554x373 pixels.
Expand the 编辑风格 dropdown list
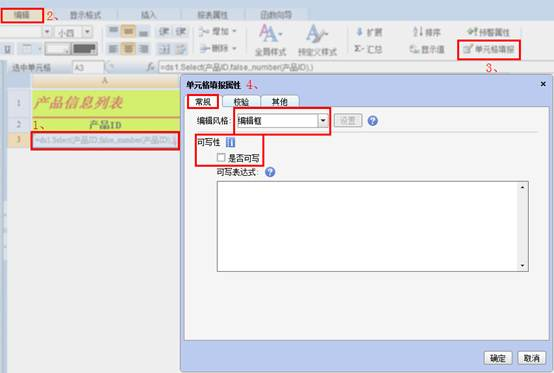[x=323, y=121]
